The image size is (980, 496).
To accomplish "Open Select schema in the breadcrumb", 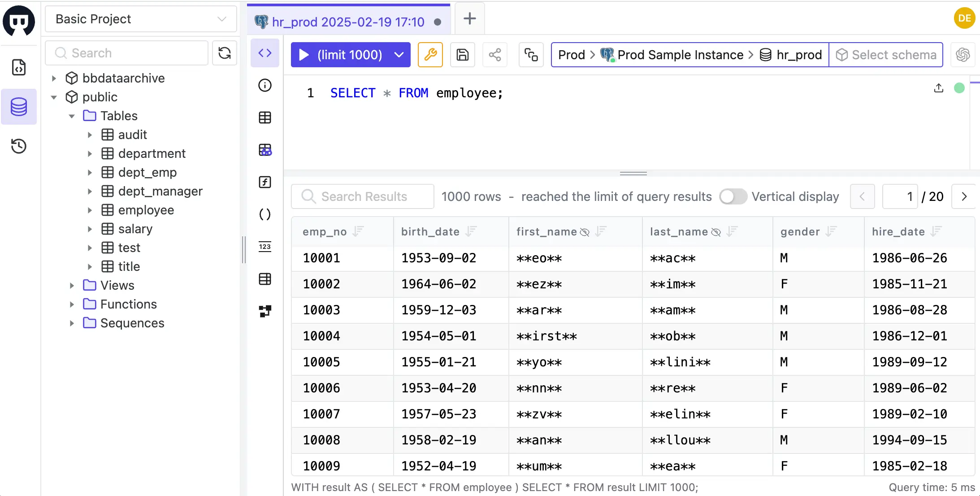I will pyautogui.click(x=886, y=54).
